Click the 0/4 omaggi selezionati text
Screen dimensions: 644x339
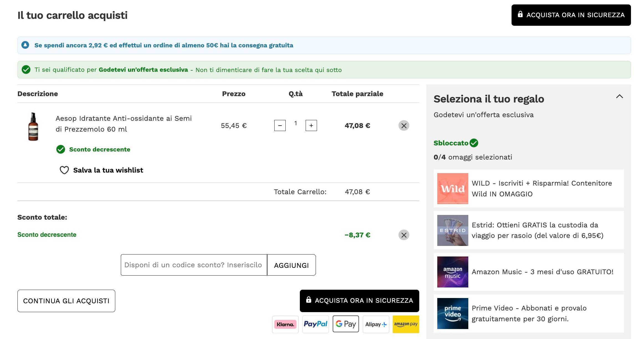[473, 157]
